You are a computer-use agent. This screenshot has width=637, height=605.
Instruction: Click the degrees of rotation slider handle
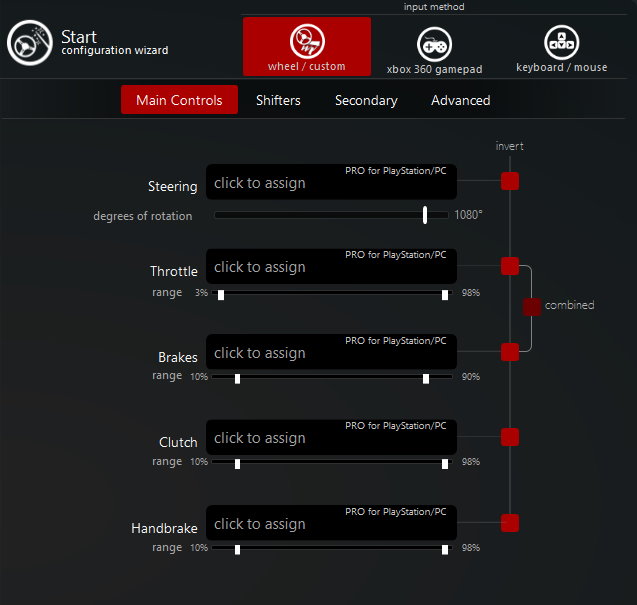425,215
